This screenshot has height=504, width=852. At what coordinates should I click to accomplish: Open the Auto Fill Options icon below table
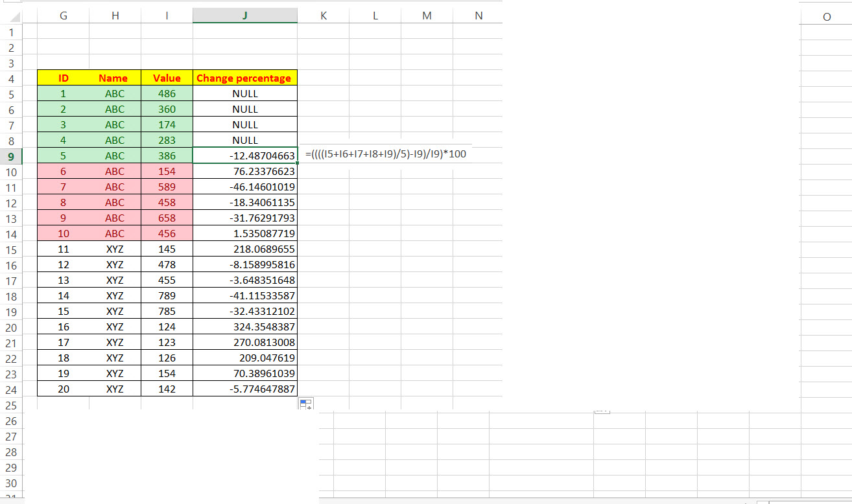pyautogui.click(x=305, y=405)
